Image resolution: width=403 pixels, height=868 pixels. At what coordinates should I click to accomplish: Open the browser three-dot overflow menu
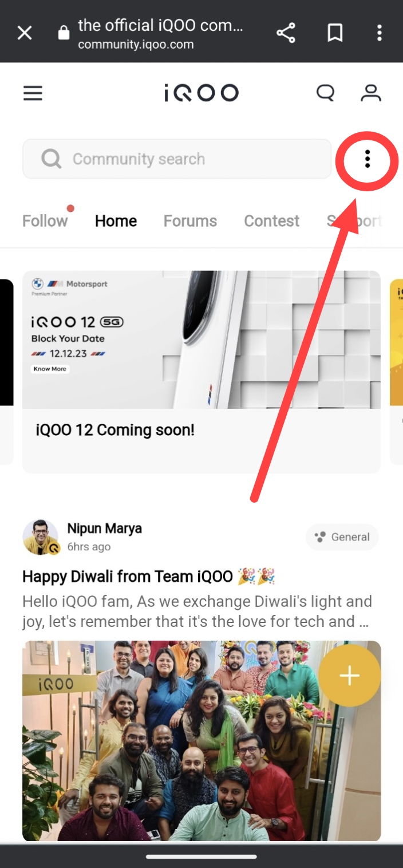coord(380,32)
